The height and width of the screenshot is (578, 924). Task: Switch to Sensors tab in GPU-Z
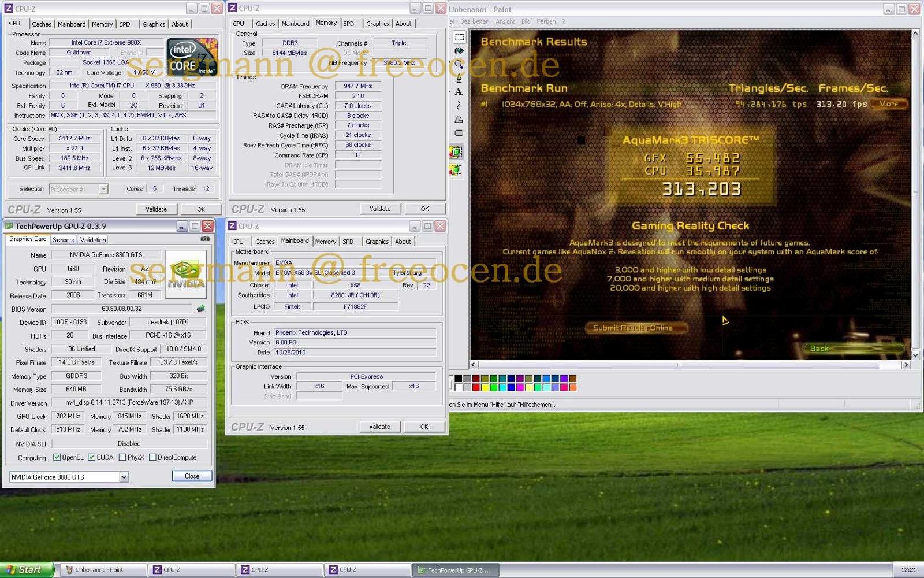(x=63, y=240)
